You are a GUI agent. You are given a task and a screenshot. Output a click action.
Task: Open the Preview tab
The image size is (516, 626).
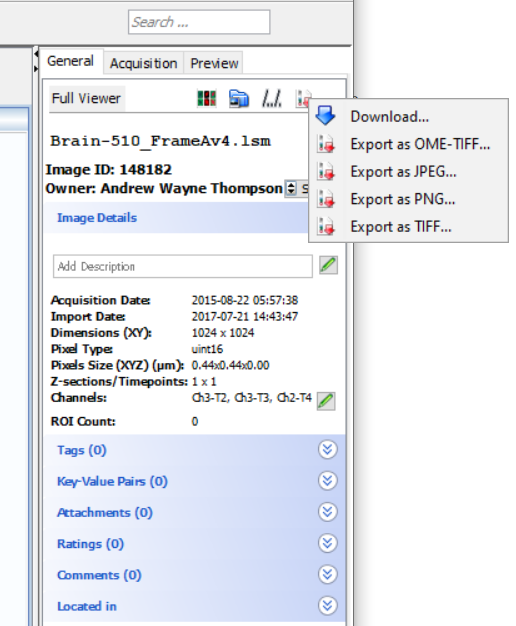point(214,63)
